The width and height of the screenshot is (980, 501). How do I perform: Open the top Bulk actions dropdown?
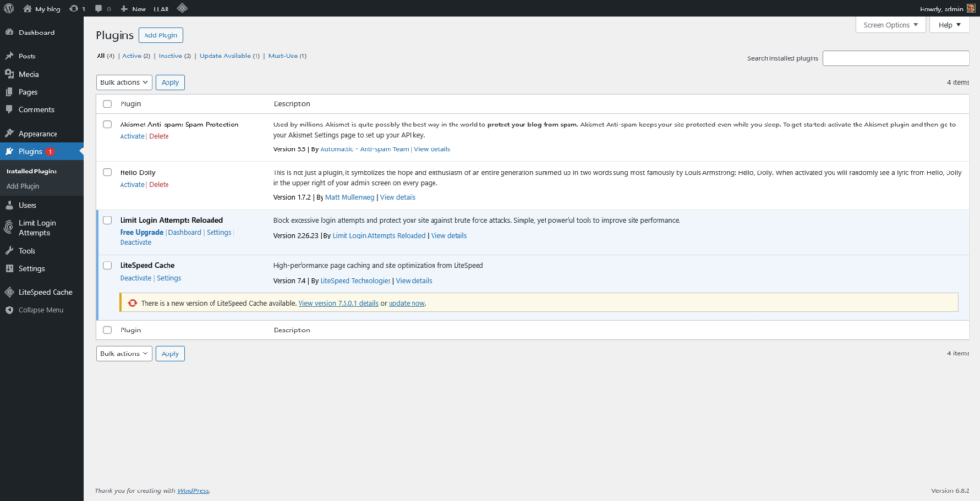pyautogui.click(x=124, y=83)
